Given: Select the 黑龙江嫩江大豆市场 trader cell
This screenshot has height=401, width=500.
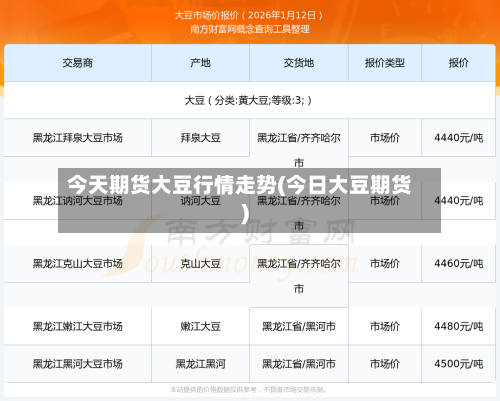Looking at the screenshot, I should 78,326.
